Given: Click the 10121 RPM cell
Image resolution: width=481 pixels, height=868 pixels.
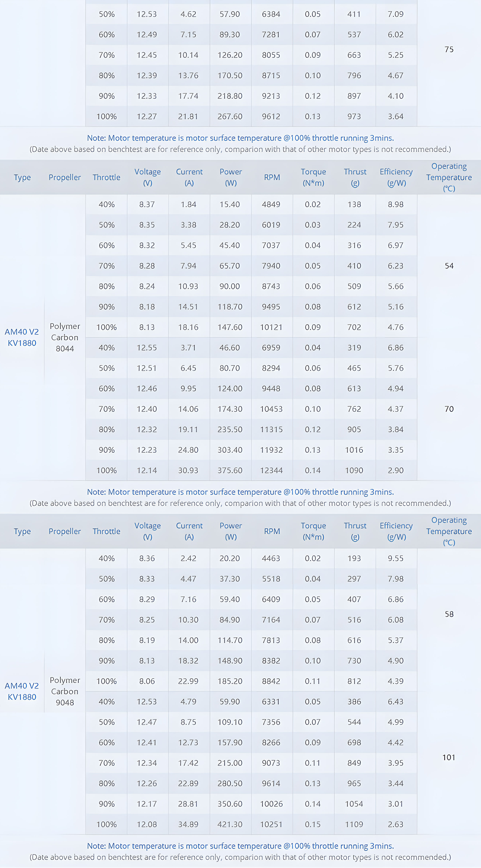Looking at the screenshot, I should tap(271, 327).
